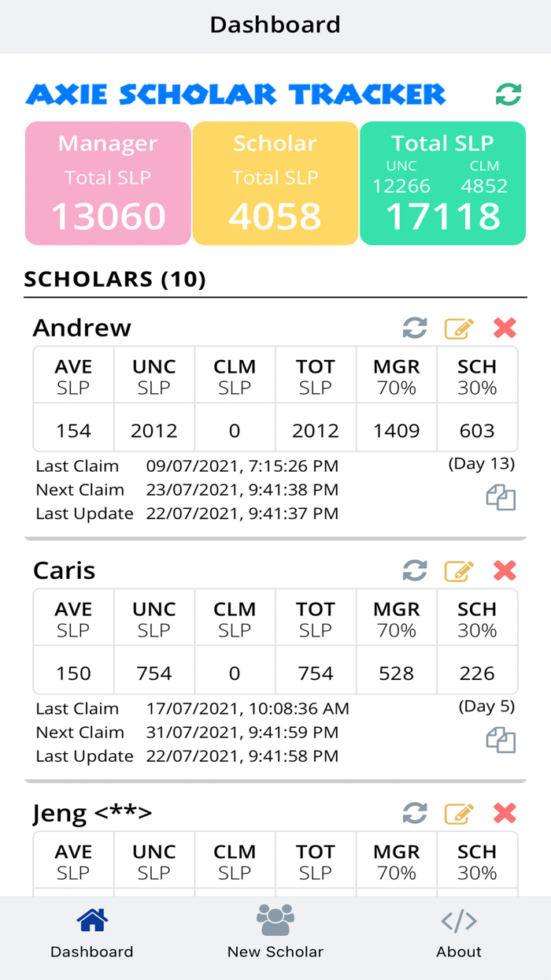This screenshot has width=551, height=980.
Task: Select the New Scholar people icon
Action: 275,919
